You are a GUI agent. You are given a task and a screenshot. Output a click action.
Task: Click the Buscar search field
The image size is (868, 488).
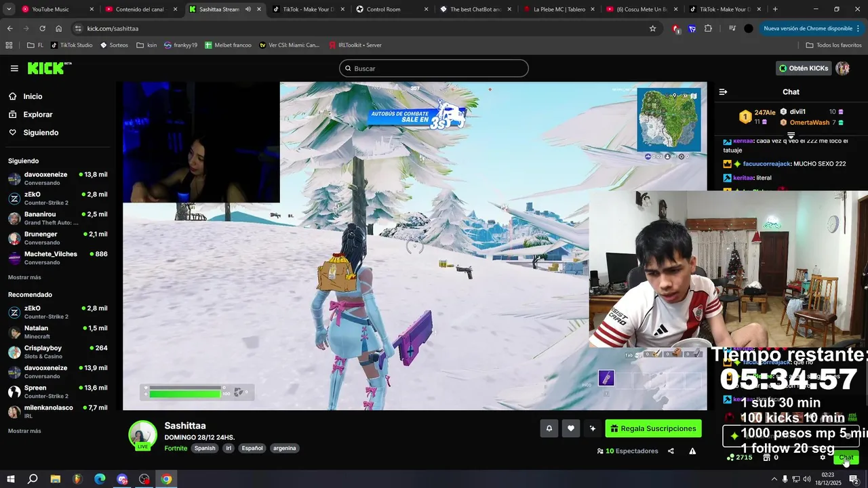pos(434,68)
